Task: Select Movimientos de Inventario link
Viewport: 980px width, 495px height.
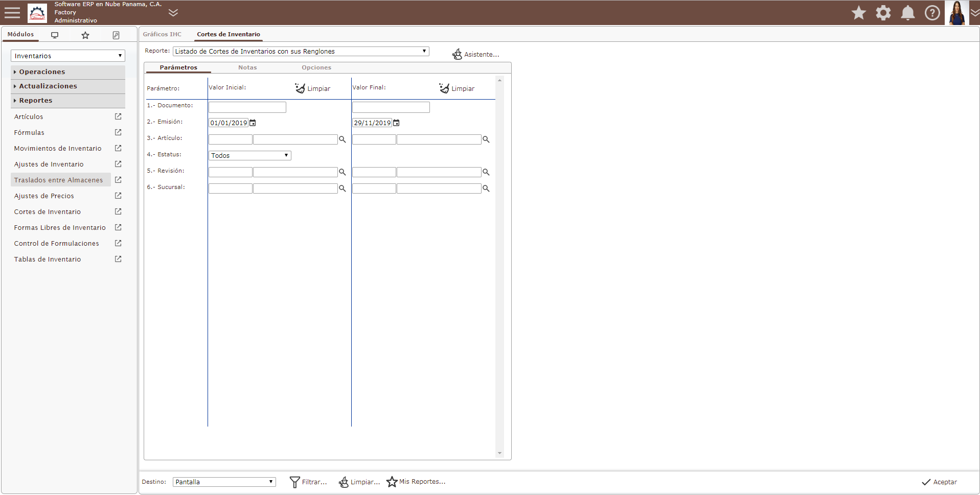Action: click(x=58, y=149)
